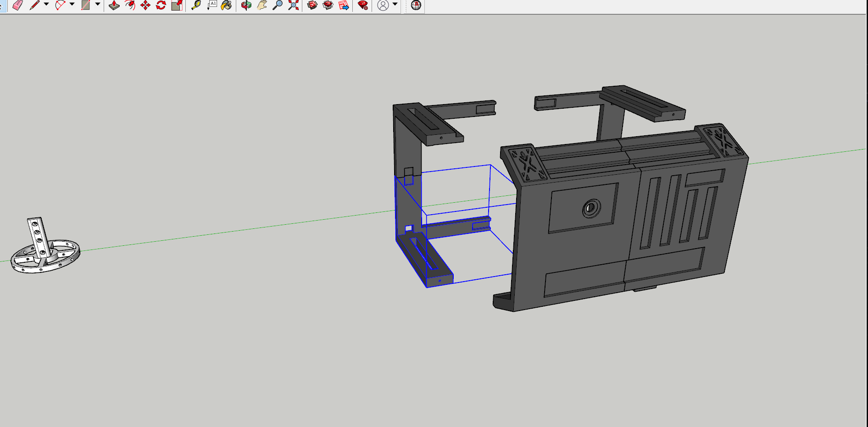Open the account dropdown arrow

[x=395, y=4]
